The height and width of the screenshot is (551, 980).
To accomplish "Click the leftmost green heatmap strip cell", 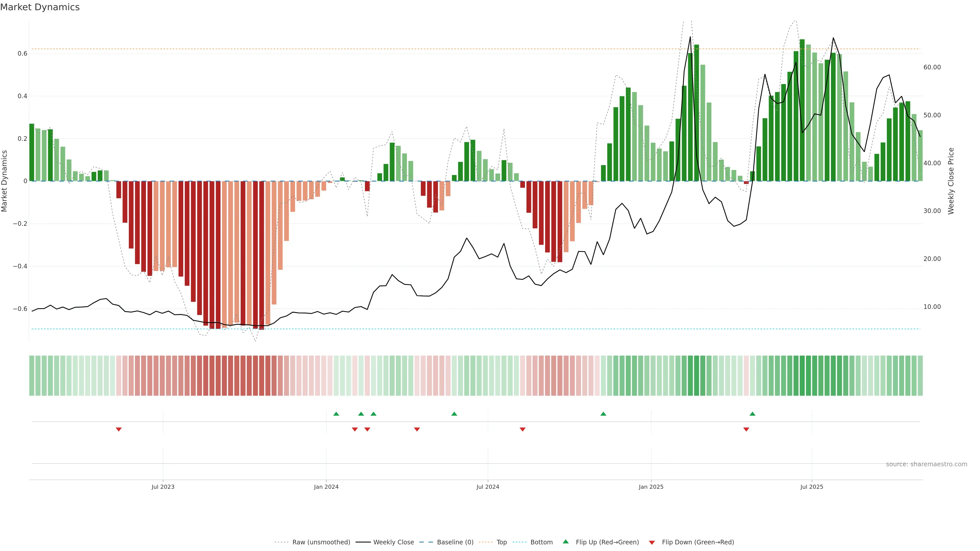I will click(32, 375).
